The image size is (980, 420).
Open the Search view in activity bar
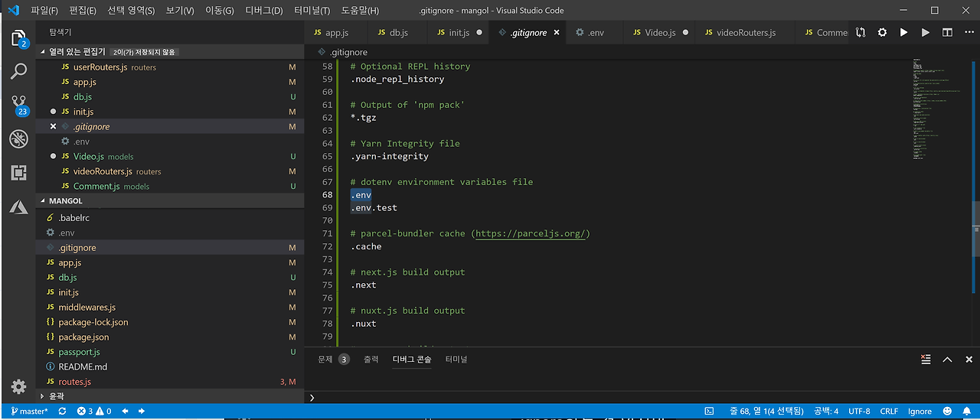(x=18, y=71)
